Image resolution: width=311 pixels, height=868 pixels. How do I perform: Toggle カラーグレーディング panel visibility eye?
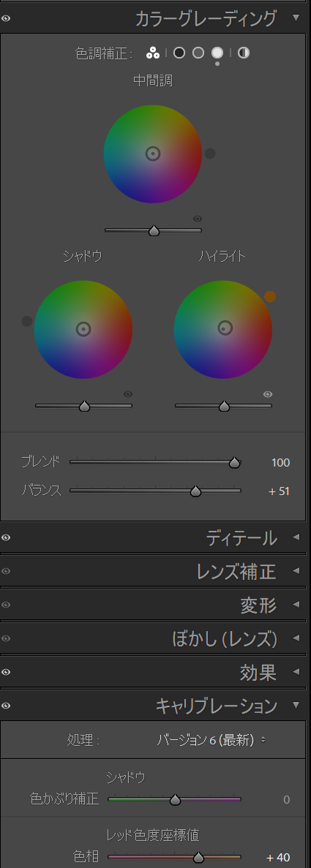tap(6, 18)
